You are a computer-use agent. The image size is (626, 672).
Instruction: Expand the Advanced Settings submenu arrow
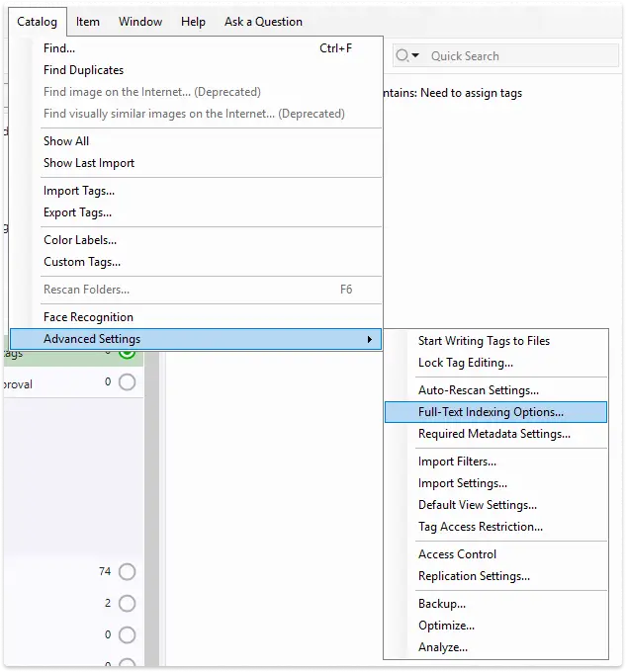370,339
